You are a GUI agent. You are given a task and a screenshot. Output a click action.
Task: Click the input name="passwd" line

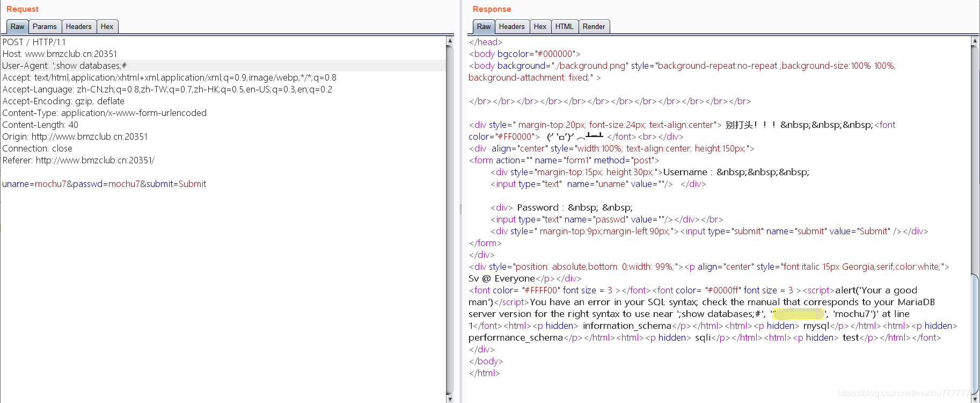(x=606, y=219)
